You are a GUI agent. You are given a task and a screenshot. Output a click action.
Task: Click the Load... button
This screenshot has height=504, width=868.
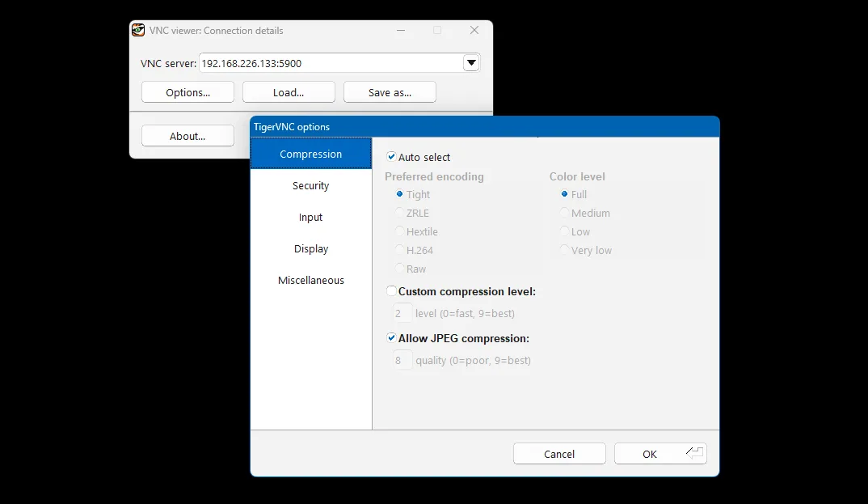(289, 92)
